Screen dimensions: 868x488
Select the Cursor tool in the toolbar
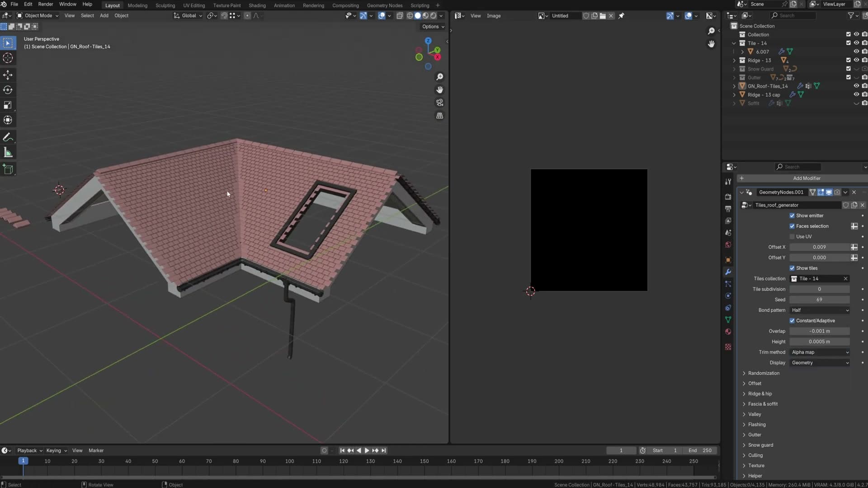tap(8, 58)
